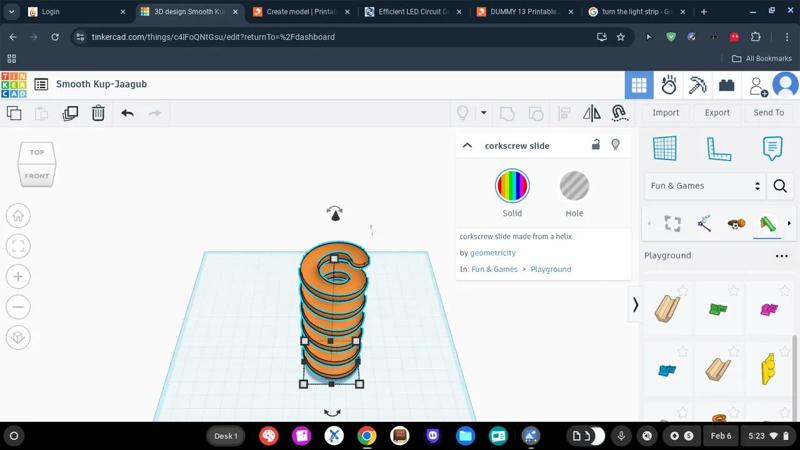
Task: Select the Workplane tool
Action: tap(665, 148)
